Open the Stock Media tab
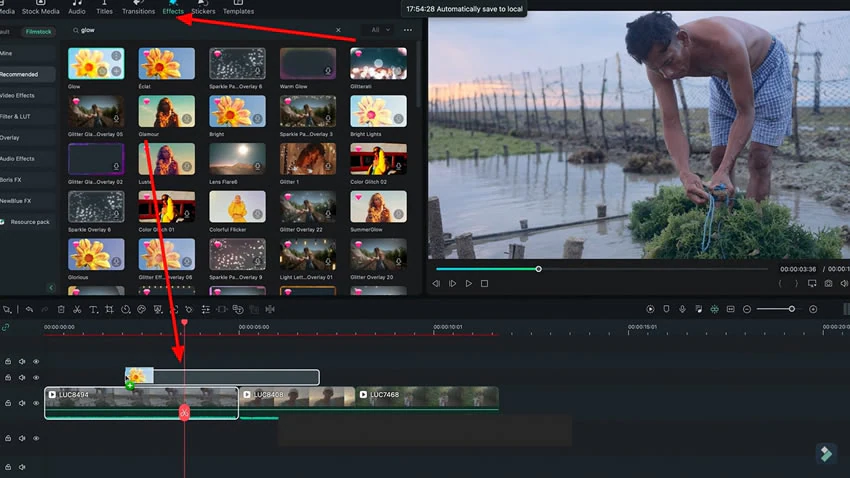 pos(41,8)
